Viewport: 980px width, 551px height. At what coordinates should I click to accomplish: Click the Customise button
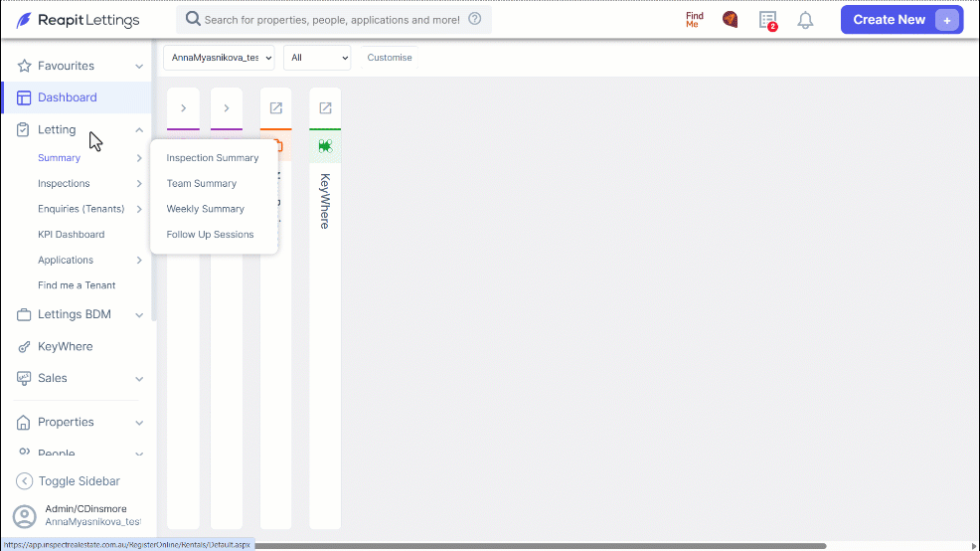click(390, 58)
